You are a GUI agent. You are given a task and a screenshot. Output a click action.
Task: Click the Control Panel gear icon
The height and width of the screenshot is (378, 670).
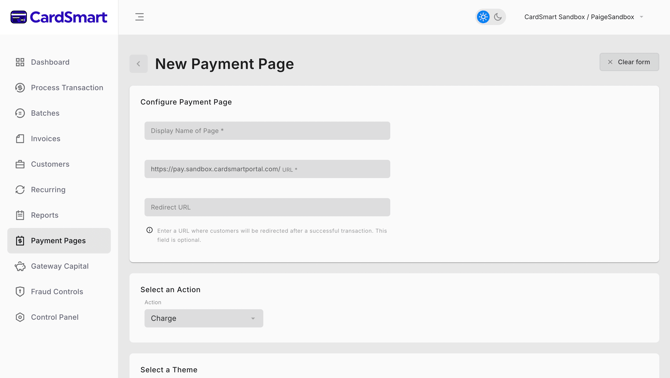tap(20, 317)
